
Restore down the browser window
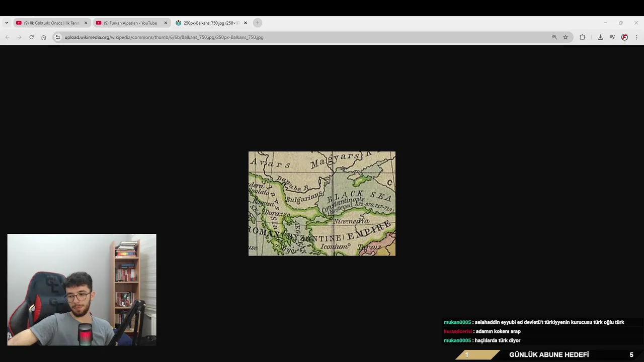[621, 23]
